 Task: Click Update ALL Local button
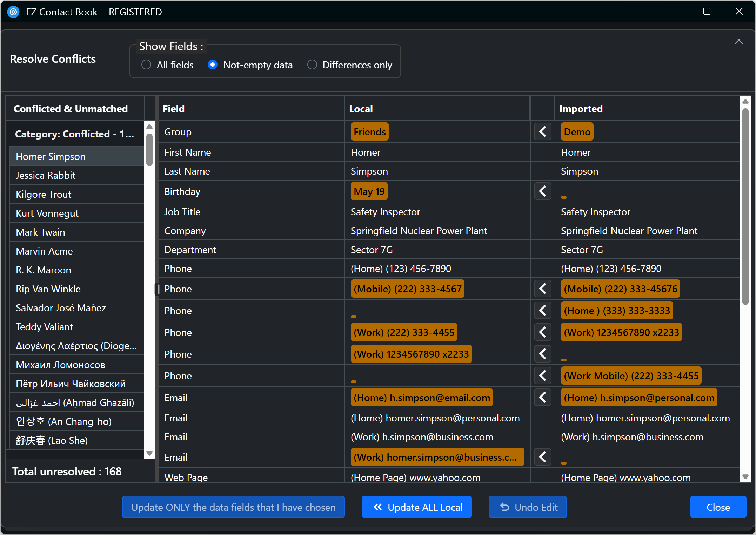(x=416, y=507)
